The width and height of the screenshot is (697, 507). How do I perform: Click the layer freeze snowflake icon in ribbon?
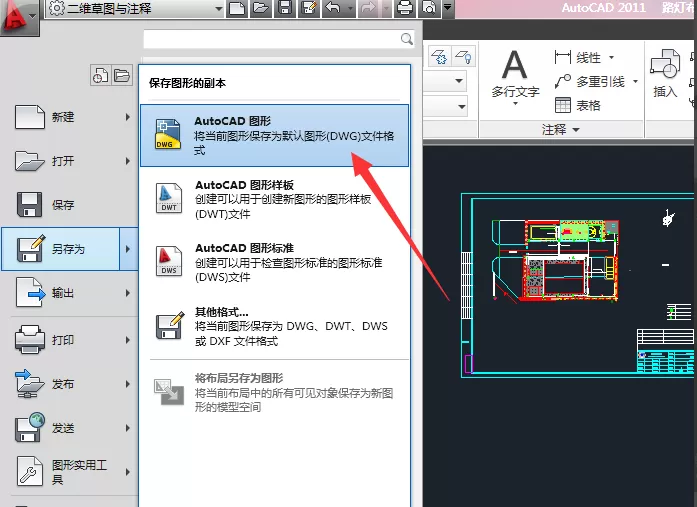click(x=439, y=57)
